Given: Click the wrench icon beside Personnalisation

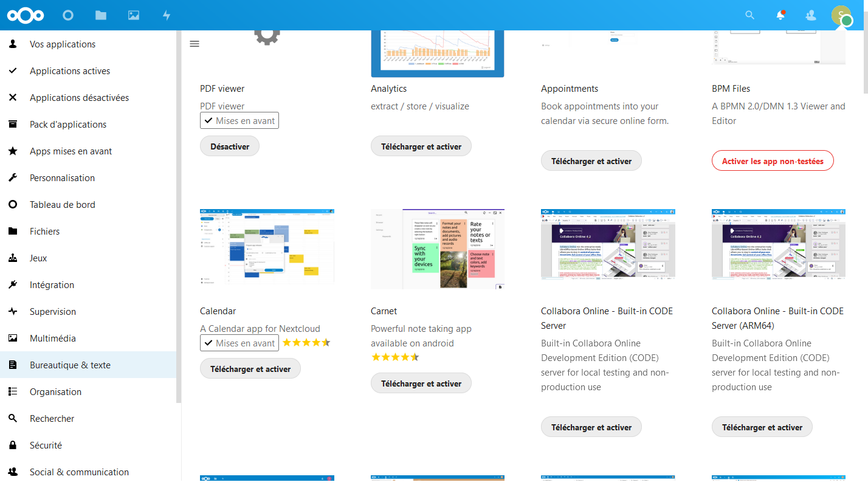Looking at the screenshot, I should tap(13, 177).
